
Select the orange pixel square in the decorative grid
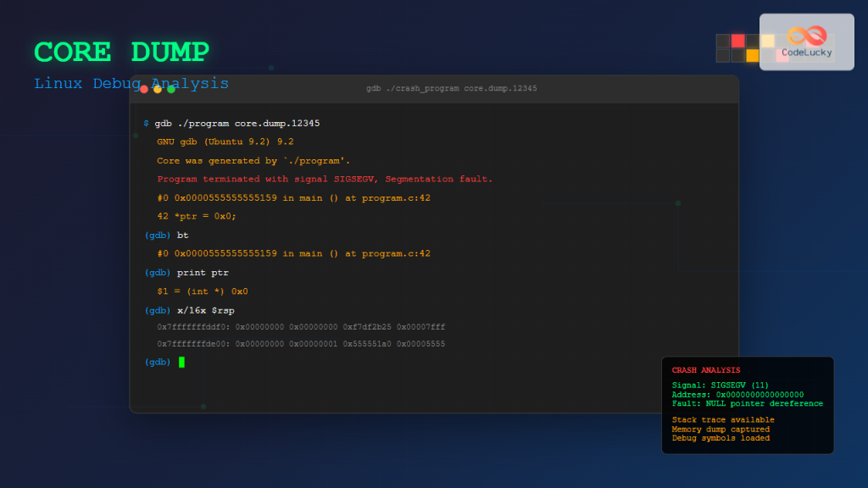[x=752, y=55]
